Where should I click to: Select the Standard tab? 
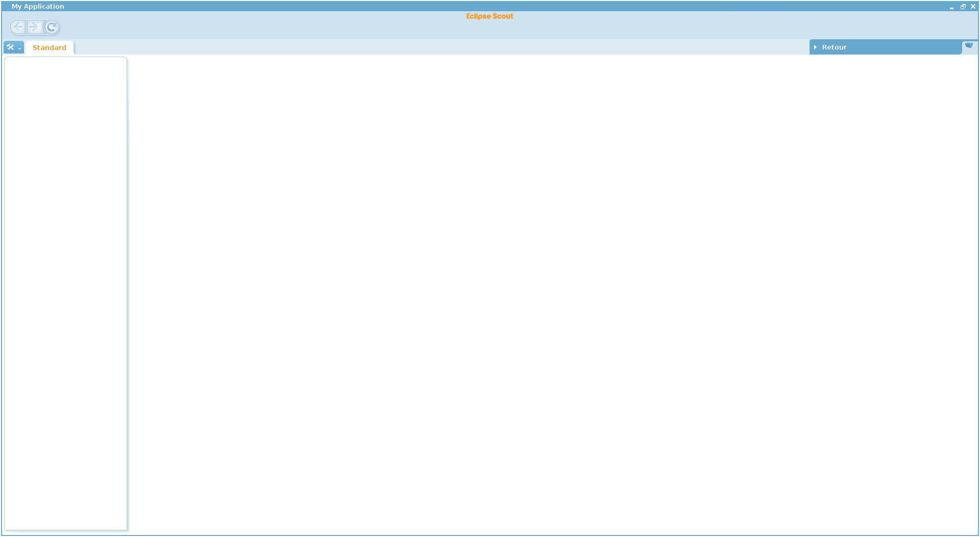click(x=50, y=47)
